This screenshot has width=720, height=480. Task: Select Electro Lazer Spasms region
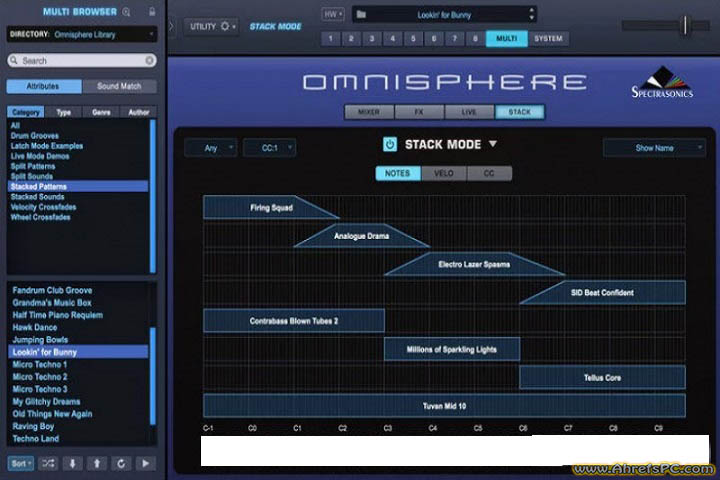[x=474, y=265]
